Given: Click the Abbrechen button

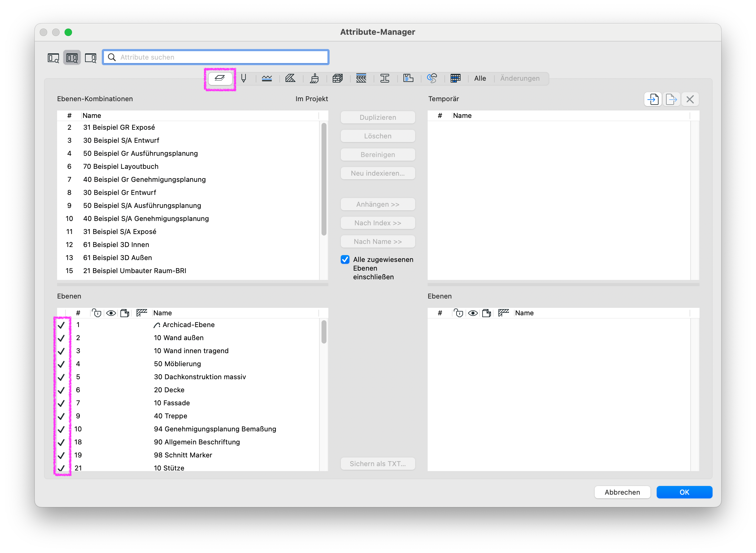Looking at the screenshot, I should [x=622, y=492].
